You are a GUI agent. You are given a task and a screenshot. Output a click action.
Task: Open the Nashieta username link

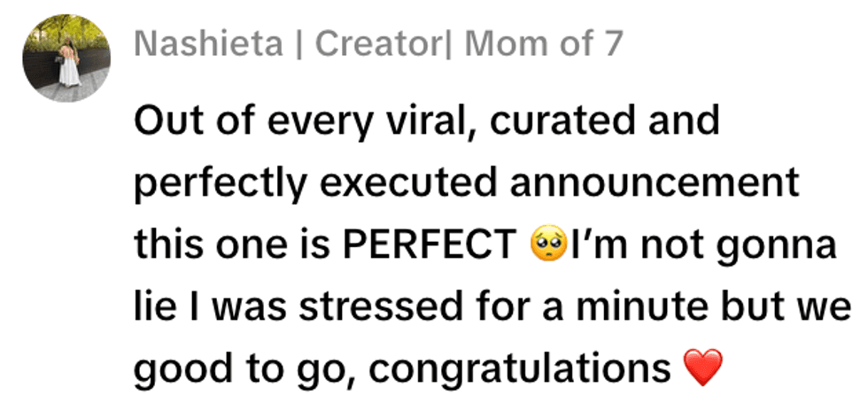[205, 43]
